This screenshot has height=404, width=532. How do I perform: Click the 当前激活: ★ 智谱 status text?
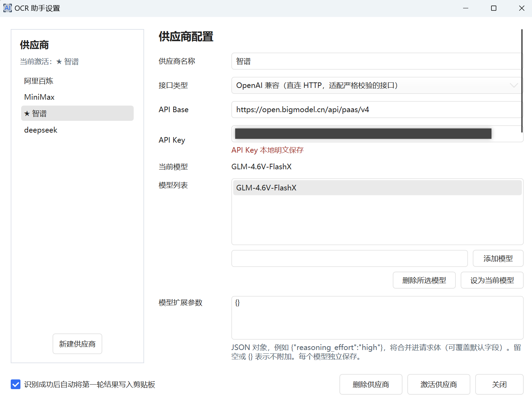(x=49, y=62)
